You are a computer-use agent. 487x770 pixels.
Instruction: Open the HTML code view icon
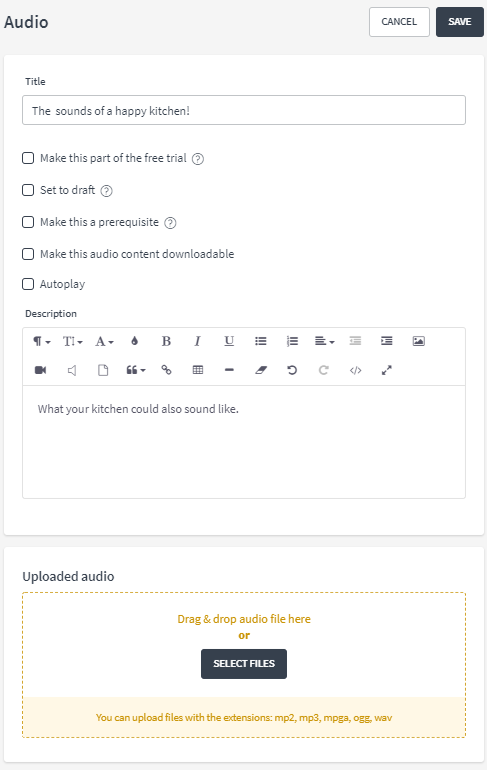click(355, 370)
